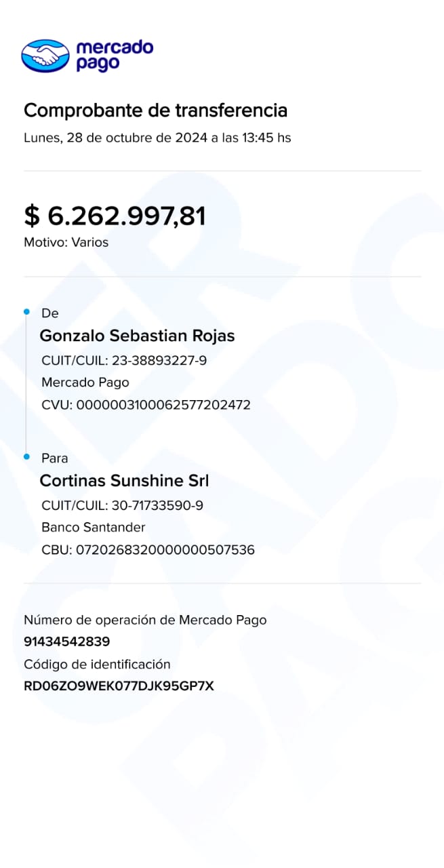Click the transfer date and time line
This screenshot has height=868, width=444.
(157, 138)
